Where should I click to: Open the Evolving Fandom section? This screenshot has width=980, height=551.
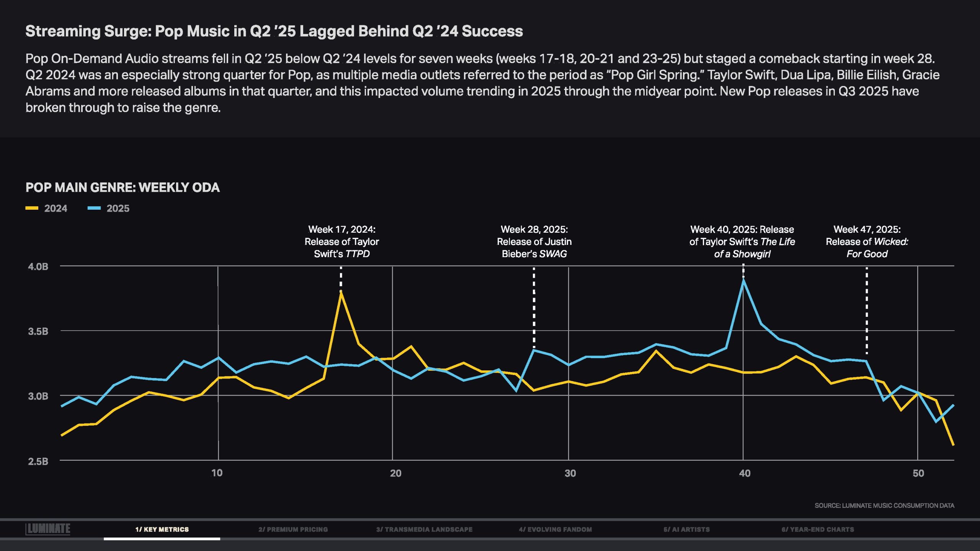(x=555, y=530)
